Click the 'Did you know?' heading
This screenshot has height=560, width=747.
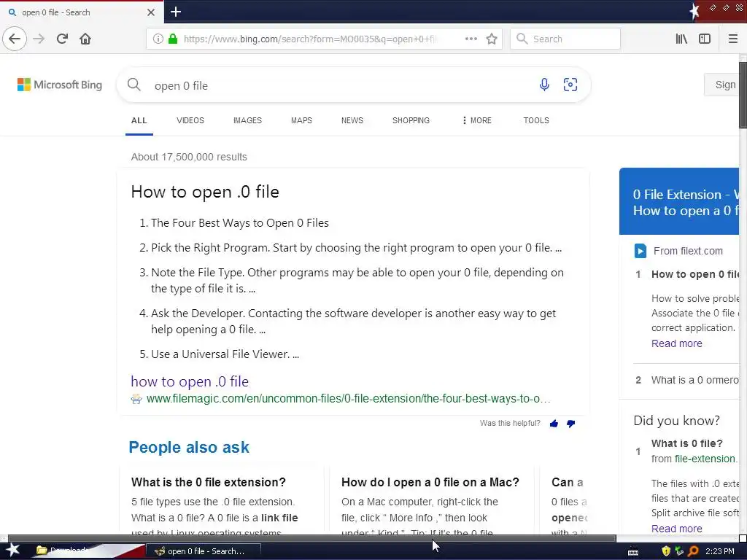pyautogui.click(x=676, y=421)
